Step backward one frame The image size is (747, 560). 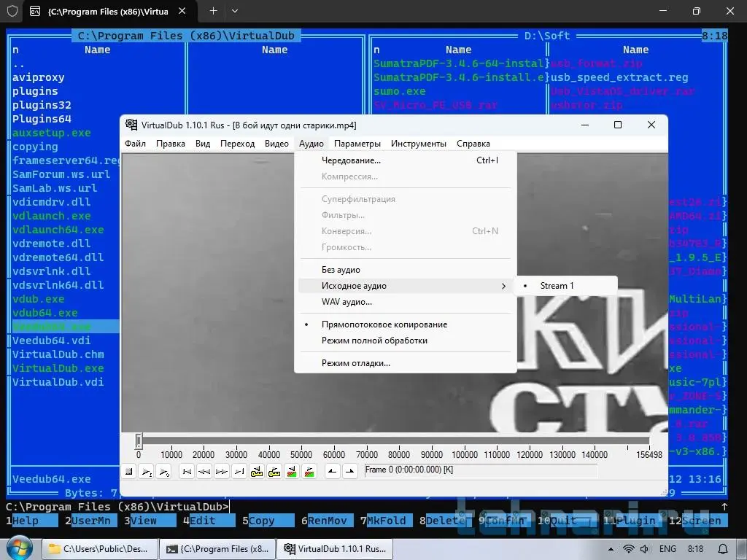point(204,472)
